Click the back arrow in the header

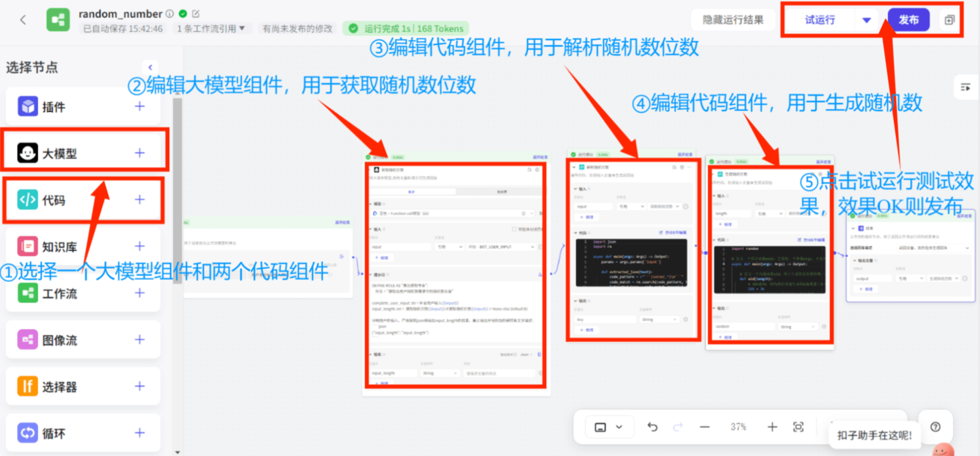23,20
